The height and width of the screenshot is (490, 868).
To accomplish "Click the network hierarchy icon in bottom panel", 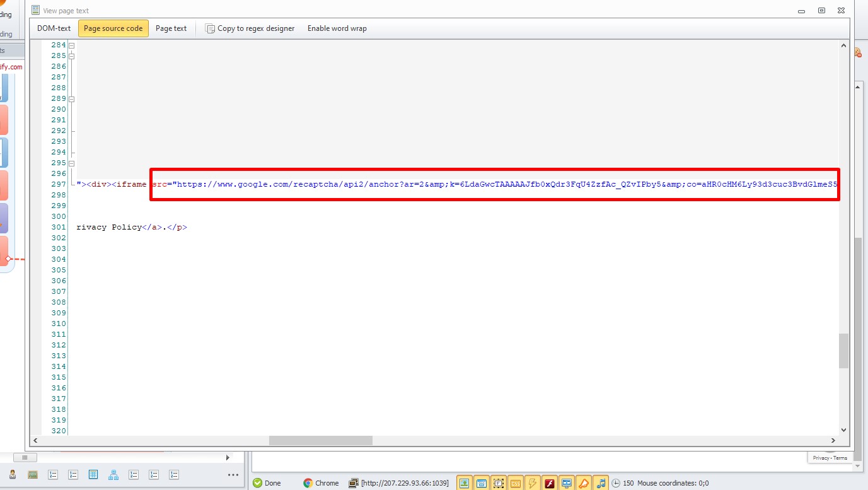I will point(113,474).
